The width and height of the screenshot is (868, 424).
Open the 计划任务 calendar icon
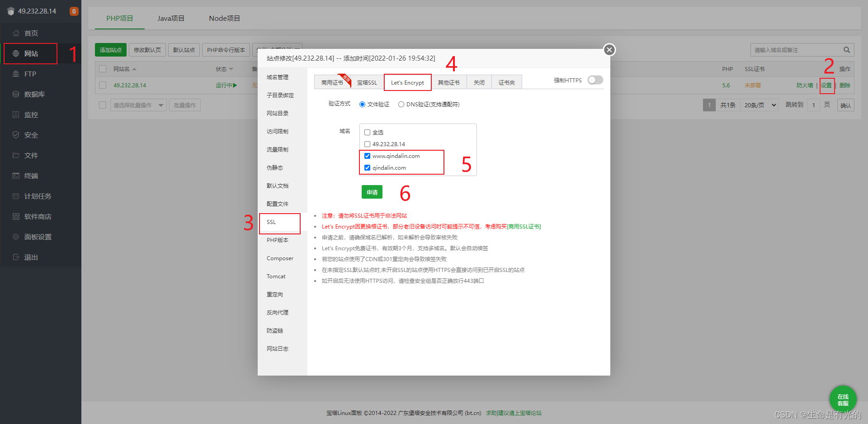pyautogui.click(x=16, y=196)
